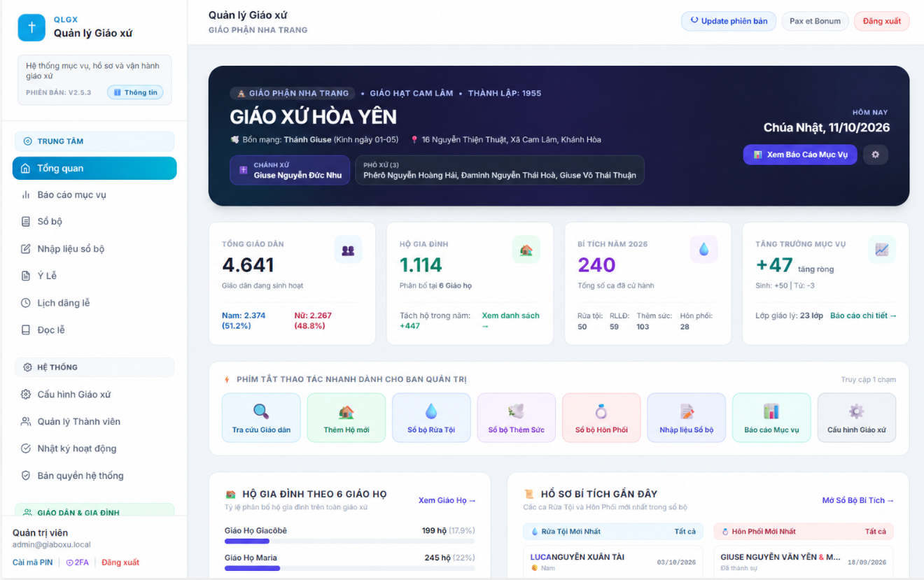
Task: Open the Sổ bộ Hôn Phối ring shortcut
Action: pyautogui.click(x=601, y=418)
